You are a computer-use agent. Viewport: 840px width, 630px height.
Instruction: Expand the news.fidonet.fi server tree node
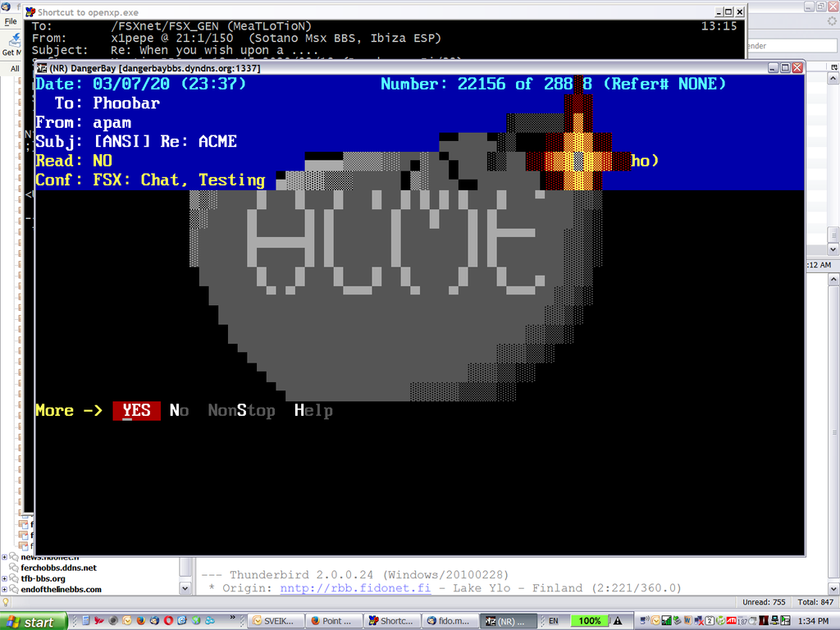tap(4, 557)
